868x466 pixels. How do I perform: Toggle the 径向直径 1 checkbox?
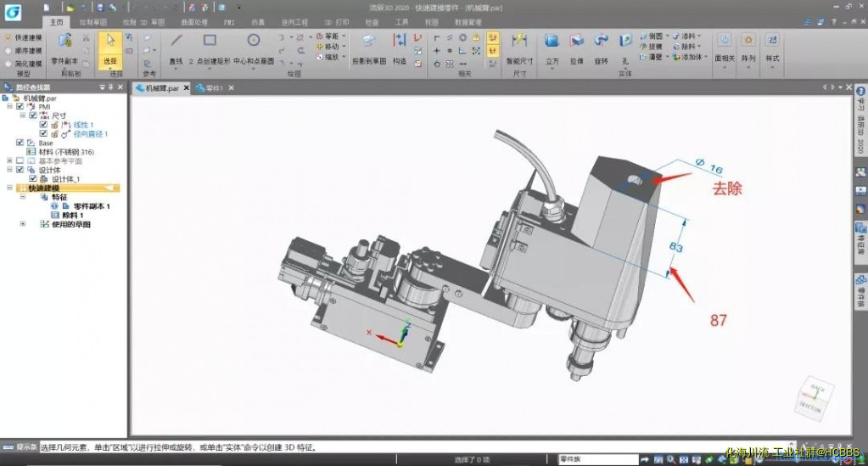44,133
